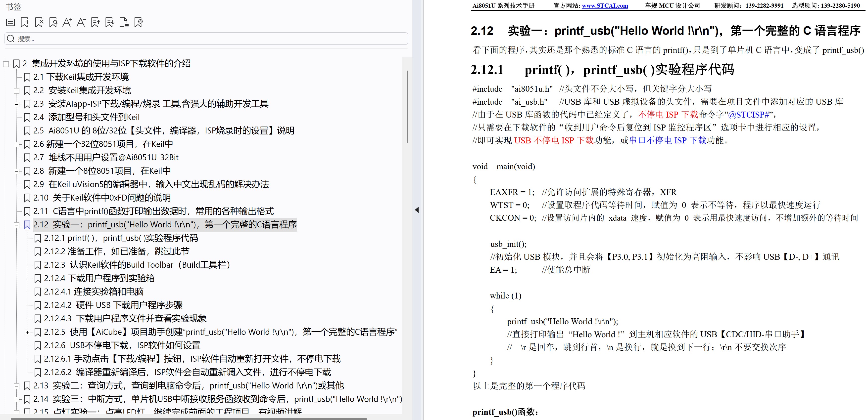The width and height of the screenshot is (868, 420).
Task: Expand the 2.8 新建一个8位8051项目 bookmark
Action: tap(16, 171)
